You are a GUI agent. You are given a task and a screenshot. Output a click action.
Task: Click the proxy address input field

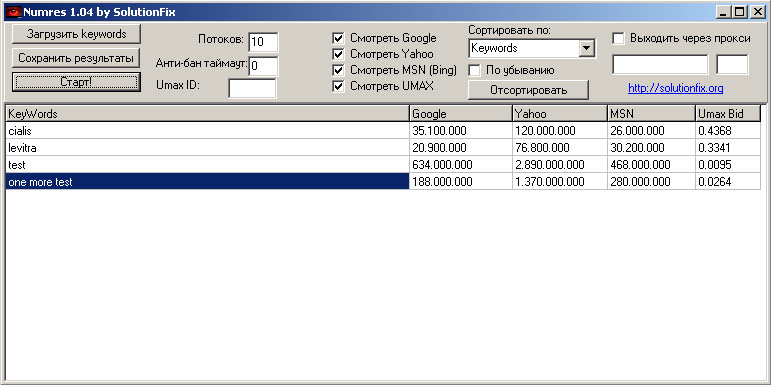pos(660,65)
